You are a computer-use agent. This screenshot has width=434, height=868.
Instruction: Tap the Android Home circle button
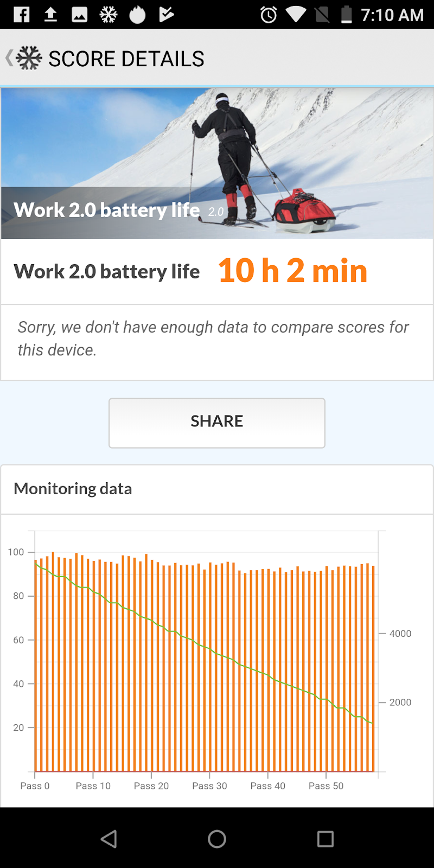[x=217, y=839]
